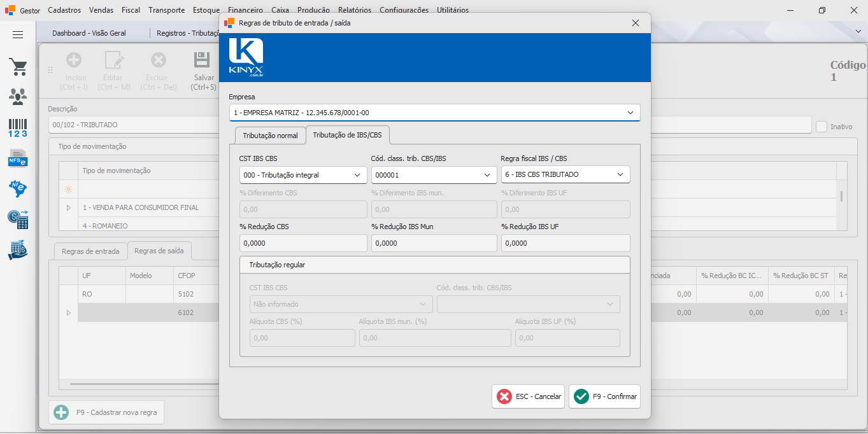
Task: Open the Vendas menu
Action: tap(101, 10)
